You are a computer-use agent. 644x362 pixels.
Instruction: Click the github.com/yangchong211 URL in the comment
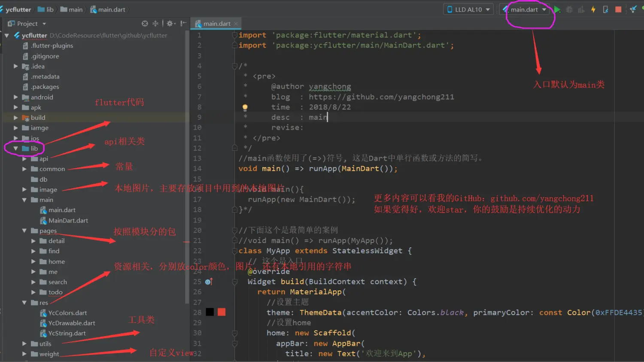[381, 97]
